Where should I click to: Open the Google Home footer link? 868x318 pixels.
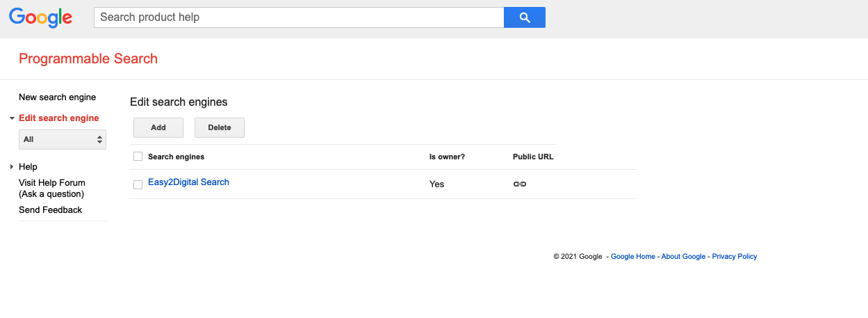pyautogui.click(x=633, y=257)
